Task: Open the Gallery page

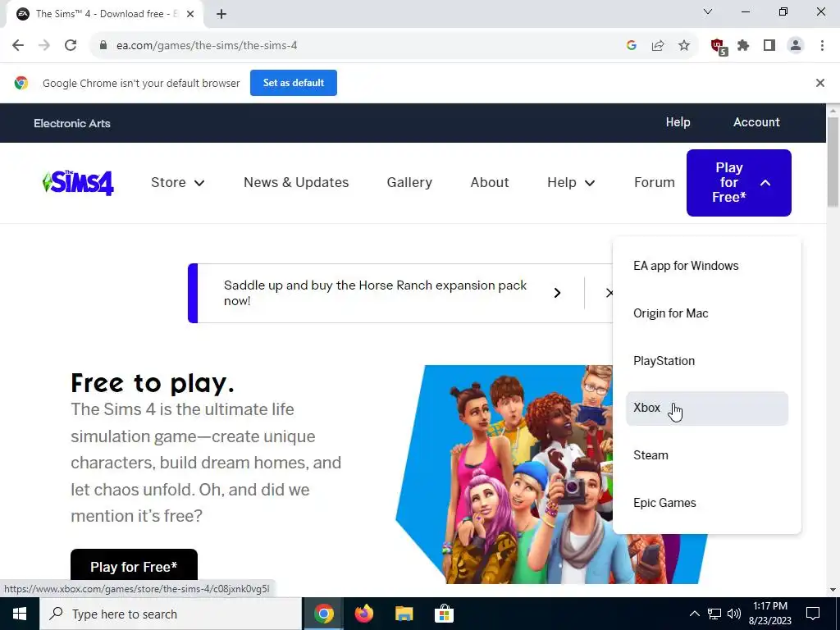Action: (x=409, y=183)
